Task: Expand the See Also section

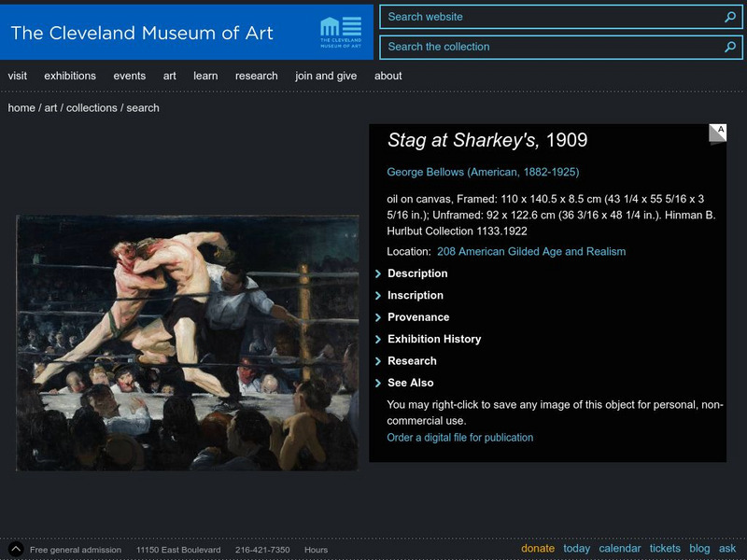Action: 410,383
